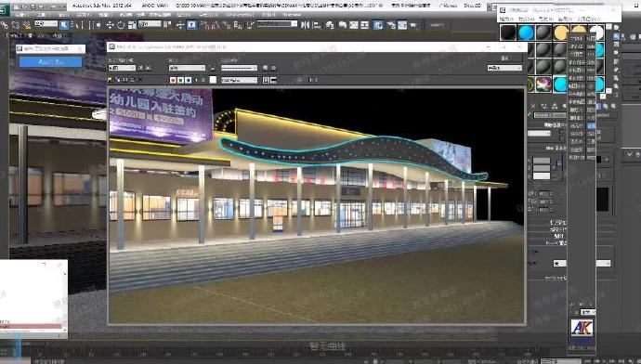The height and width of the screenshot is (364, 641).
Task: Expand the selection filter dropdown in toolbar
Action: click(46, 24)
